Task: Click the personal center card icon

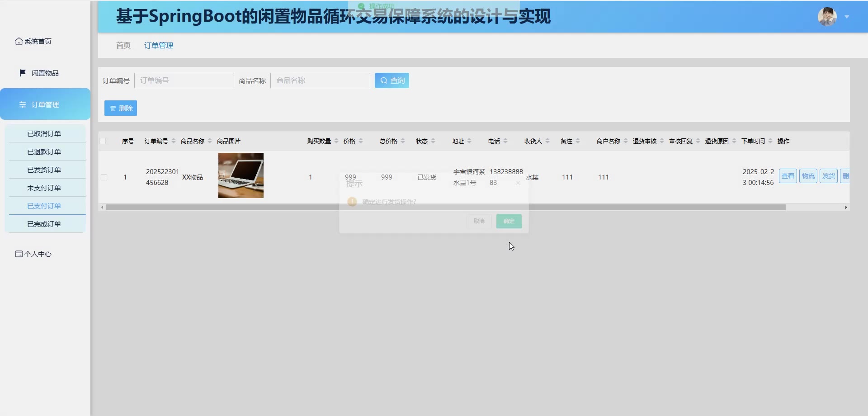Action: point(19,254)
